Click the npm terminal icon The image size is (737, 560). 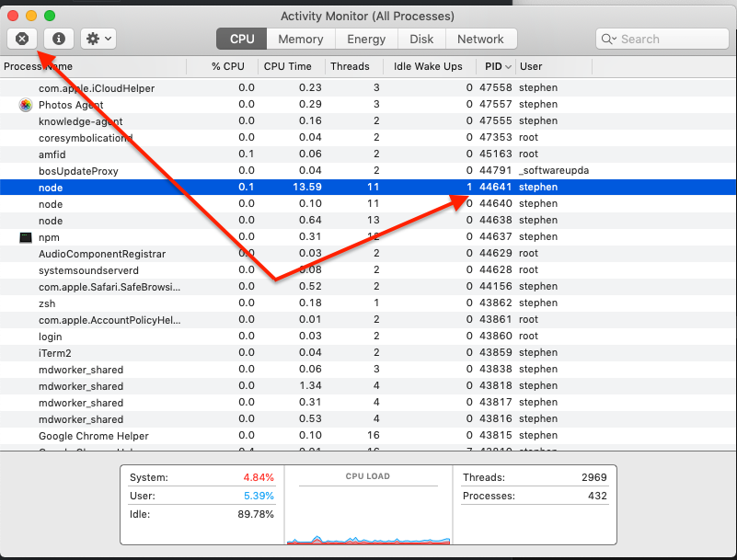coord(26,237)
